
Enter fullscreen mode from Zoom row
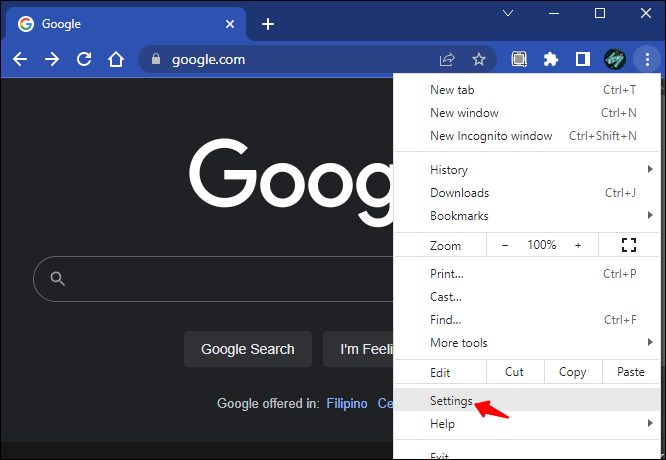click(x=629, y=245)
